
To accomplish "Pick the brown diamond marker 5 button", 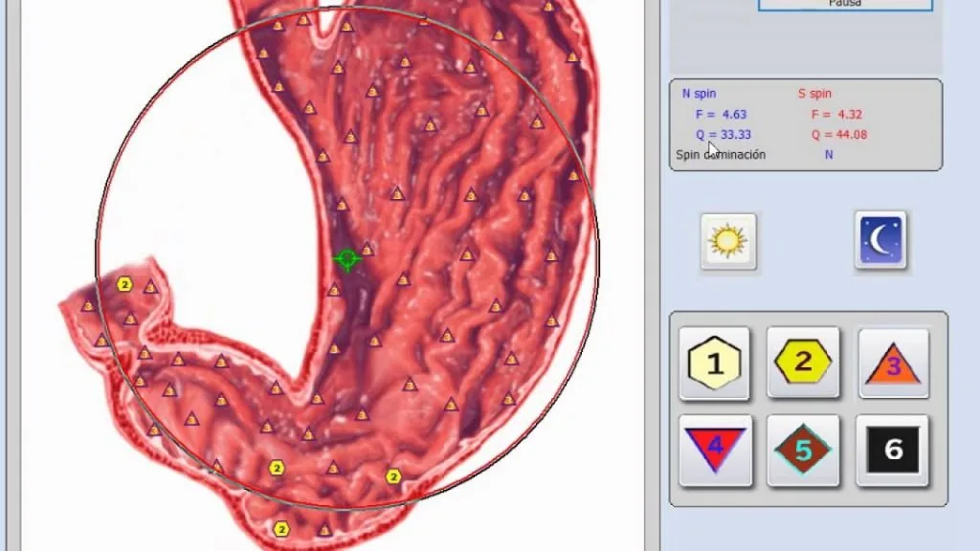I will [803, 450].
